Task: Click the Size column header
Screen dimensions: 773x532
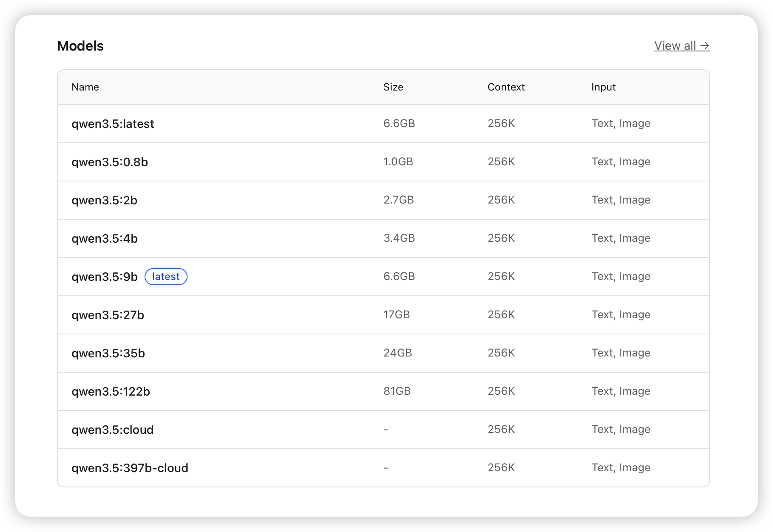Action: point(393,87)
